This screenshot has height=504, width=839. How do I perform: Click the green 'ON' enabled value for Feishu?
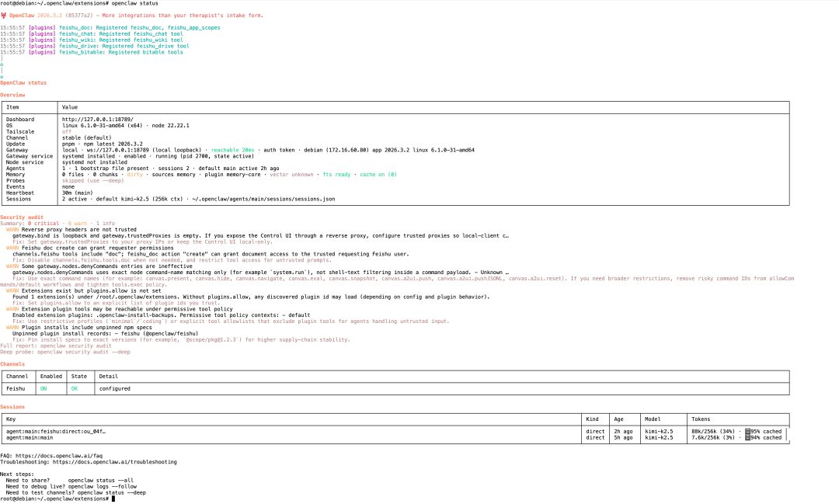tap(44, 389)
